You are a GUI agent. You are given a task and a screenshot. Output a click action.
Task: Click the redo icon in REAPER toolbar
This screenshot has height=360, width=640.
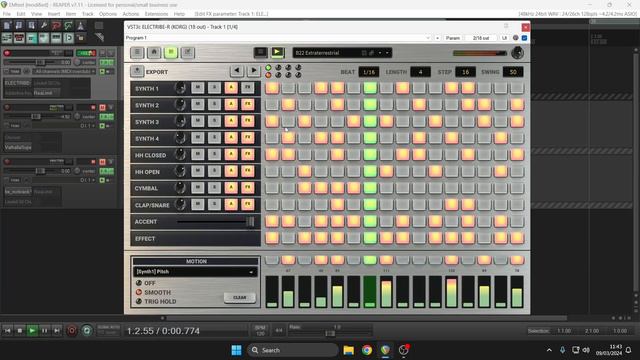(69, 26)
